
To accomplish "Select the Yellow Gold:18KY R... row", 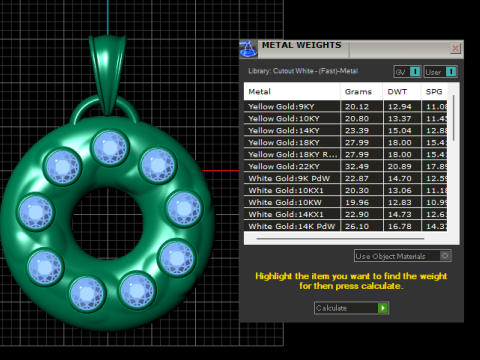I will tap(345, 155).
